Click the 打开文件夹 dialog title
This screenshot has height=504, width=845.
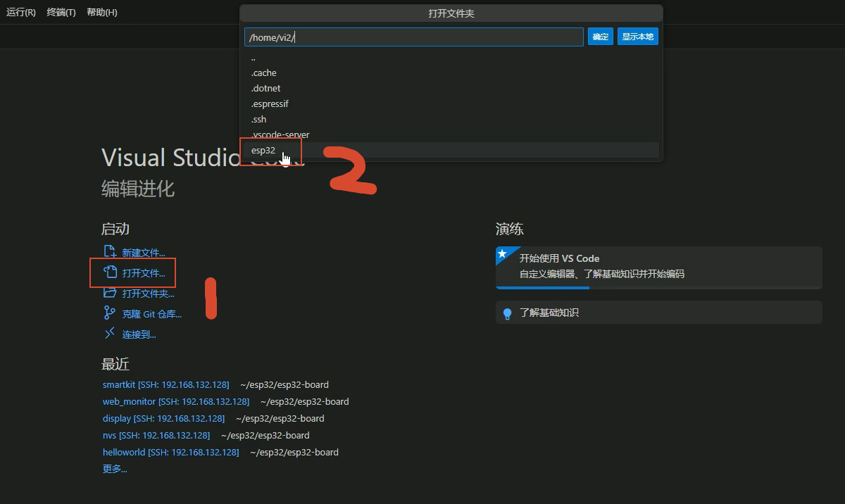[x=451, y=13]
